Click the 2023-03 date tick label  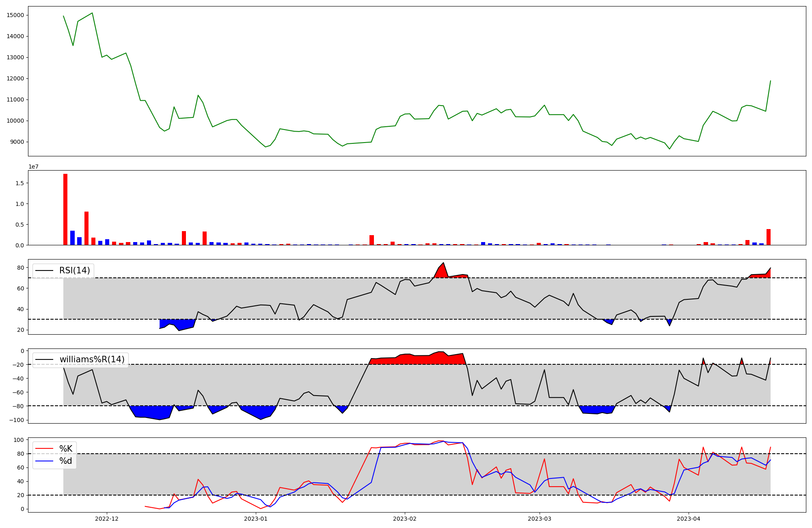540,519
